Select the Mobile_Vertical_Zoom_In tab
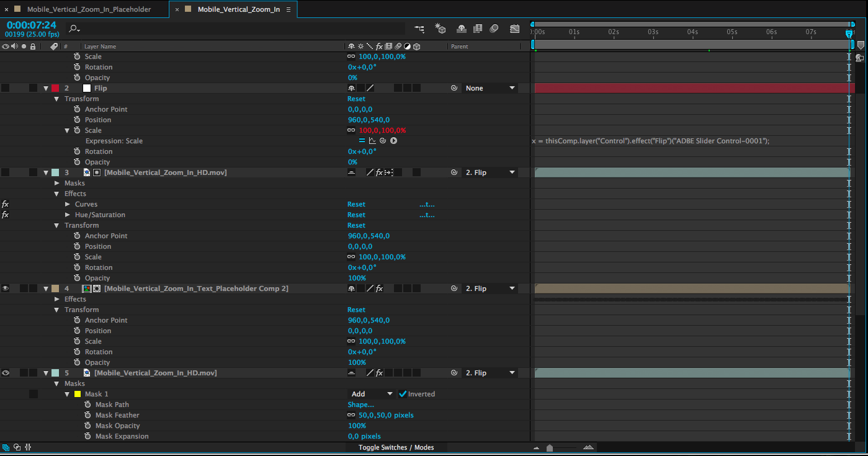The width and height of the screenshot is (868, 456). [x=238, y=9]
